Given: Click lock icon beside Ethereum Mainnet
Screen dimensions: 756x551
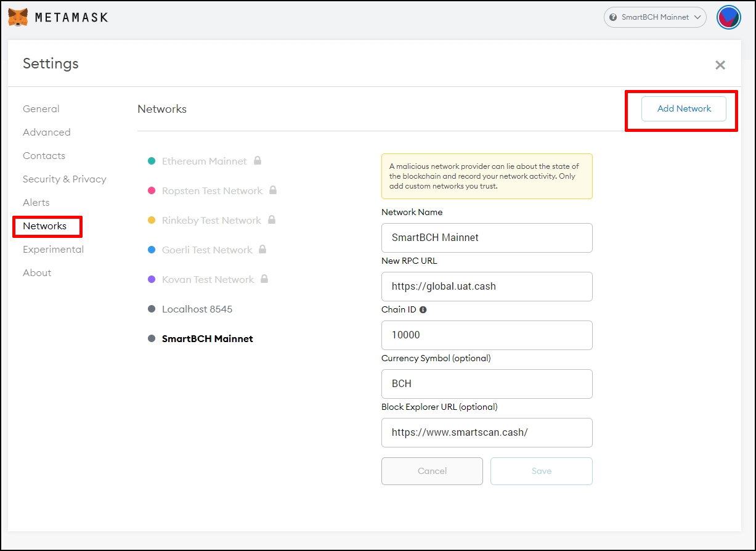Looking at the screenshot, I should (x=258, y=161).
